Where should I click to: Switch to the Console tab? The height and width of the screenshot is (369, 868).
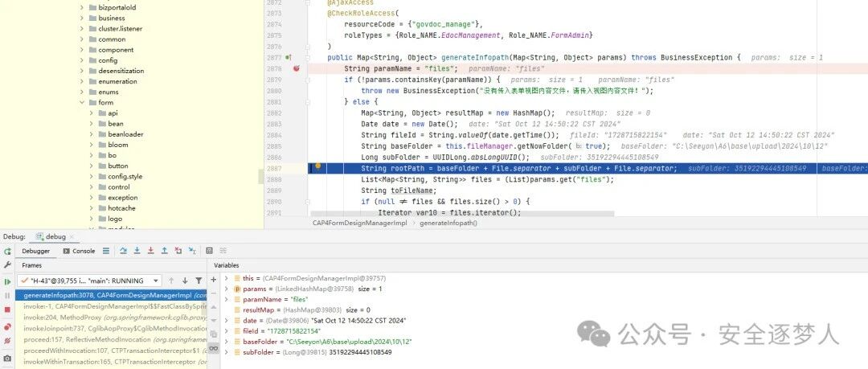click(79, 251)
